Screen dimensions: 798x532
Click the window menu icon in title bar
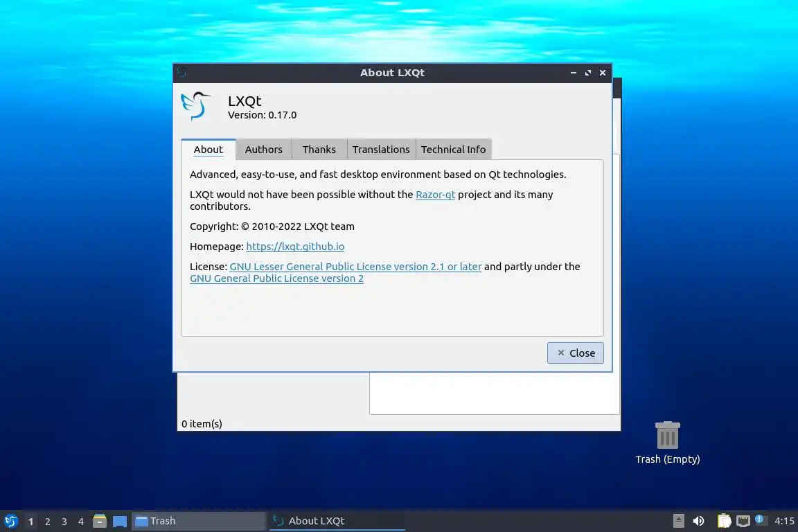point(182,72)
